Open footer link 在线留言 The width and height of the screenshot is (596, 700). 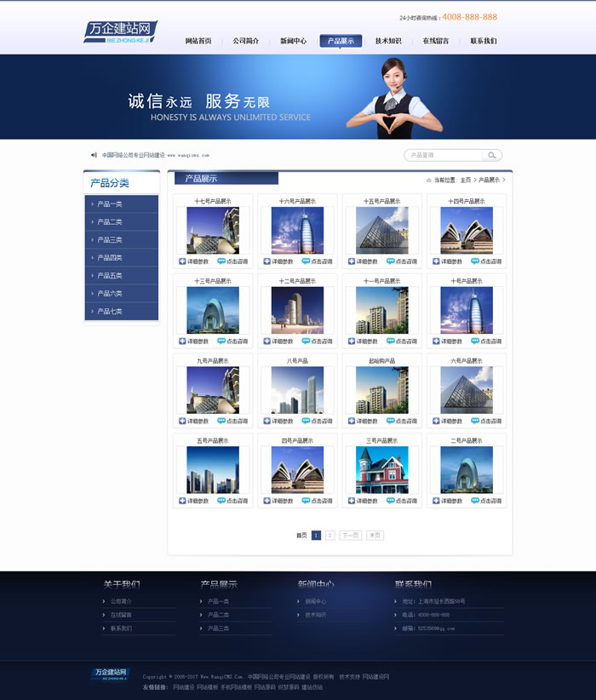coord(121,615)
